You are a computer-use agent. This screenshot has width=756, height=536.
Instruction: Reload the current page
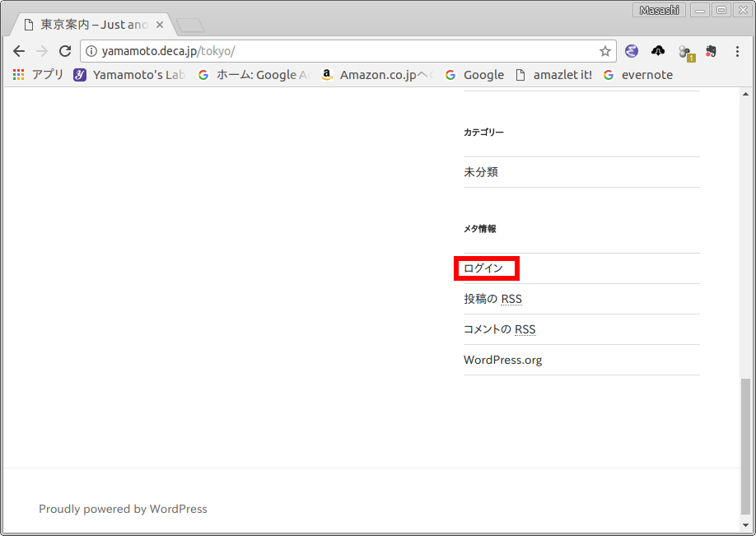point(65,51)
